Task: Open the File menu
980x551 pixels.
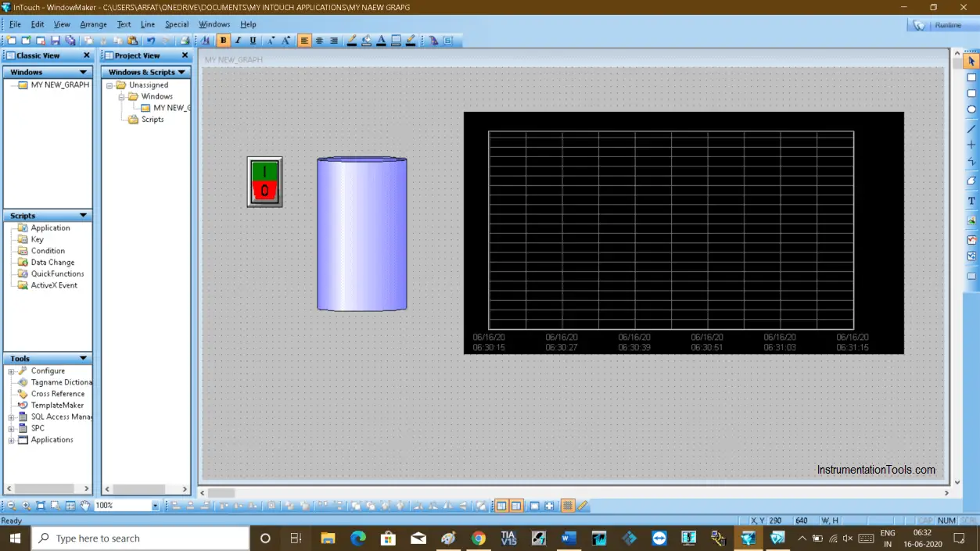Action: tap(15, 24)
